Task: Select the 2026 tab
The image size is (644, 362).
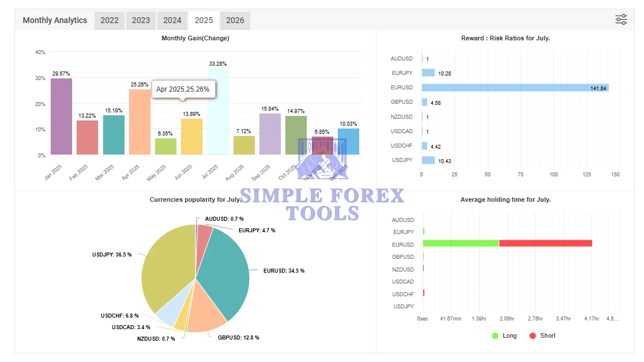Action: pos(235,20)
